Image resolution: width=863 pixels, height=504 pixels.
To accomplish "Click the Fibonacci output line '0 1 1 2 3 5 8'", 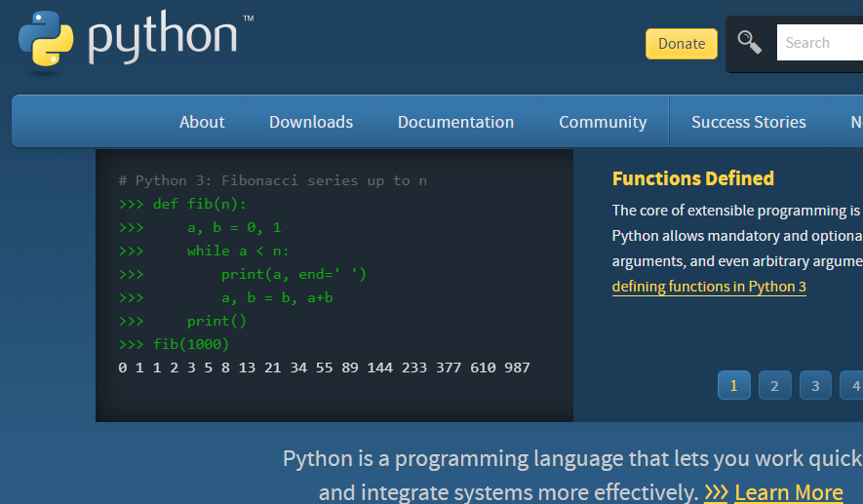I will (x=324, y=368).
